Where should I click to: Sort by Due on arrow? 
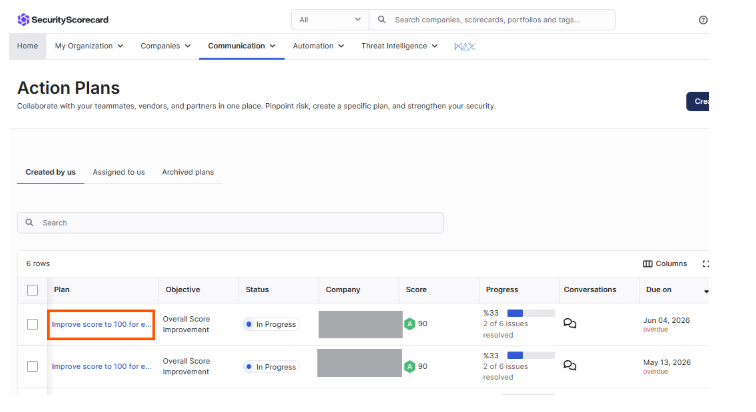pos(706,291)
